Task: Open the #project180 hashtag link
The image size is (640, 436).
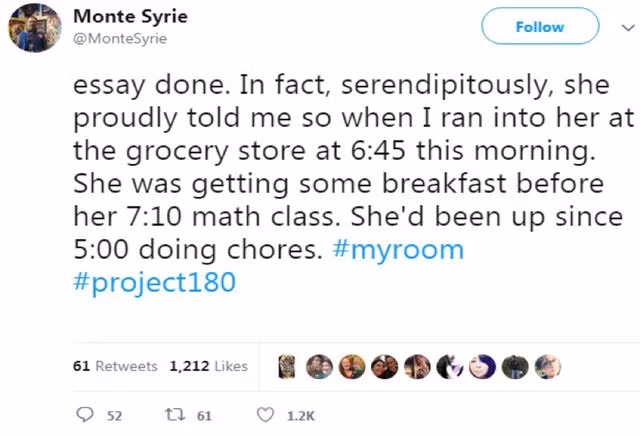Action: tap(154, 282)
